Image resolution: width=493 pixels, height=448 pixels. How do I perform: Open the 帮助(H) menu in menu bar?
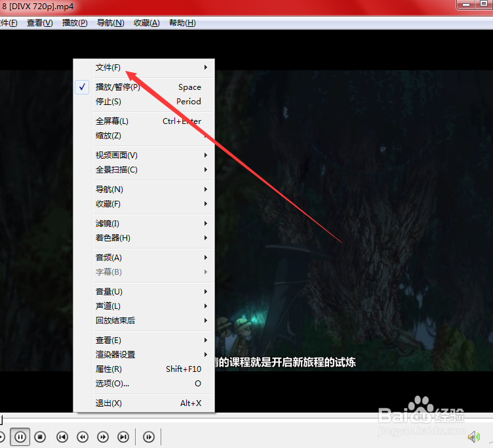(182, 23)
